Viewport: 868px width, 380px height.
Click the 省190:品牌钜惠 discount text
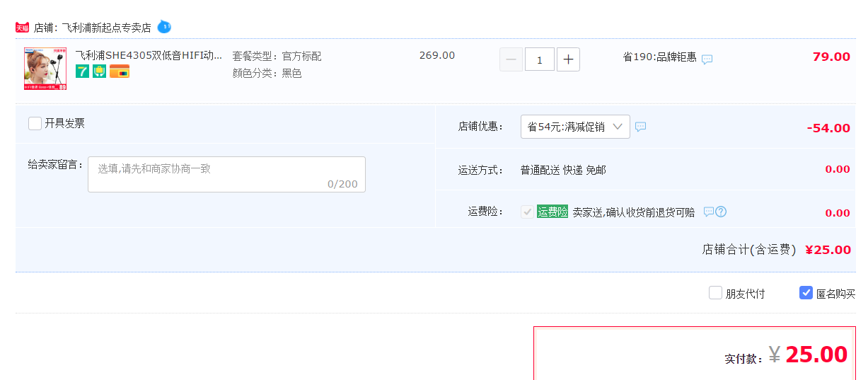[659, 57]
